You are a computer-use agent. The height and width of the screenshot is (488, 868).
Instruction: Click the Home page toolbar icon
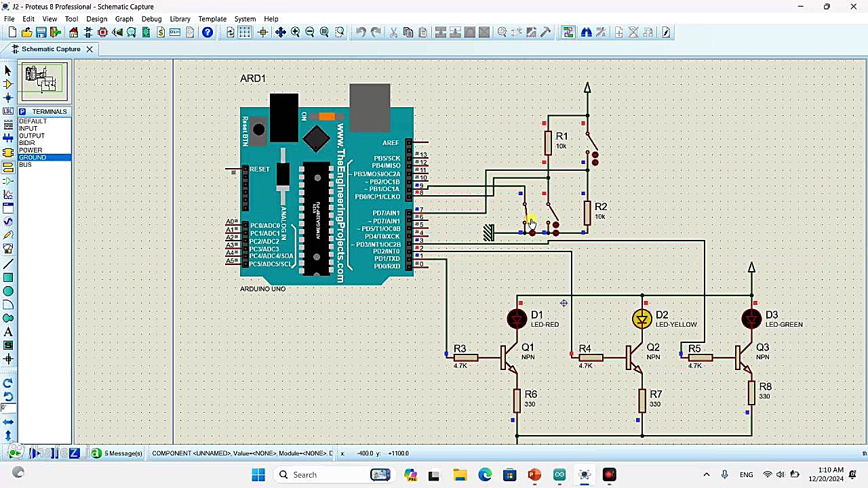coord(73,33)
